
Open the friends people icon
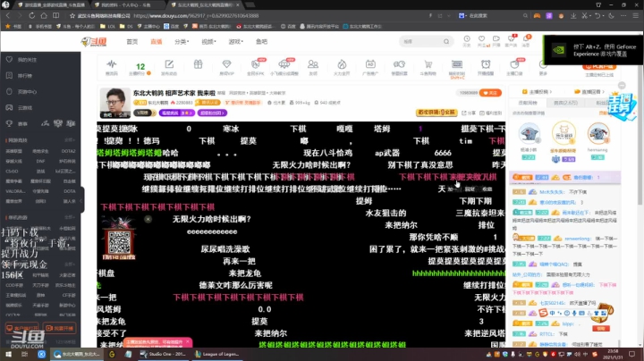point(313,67)
